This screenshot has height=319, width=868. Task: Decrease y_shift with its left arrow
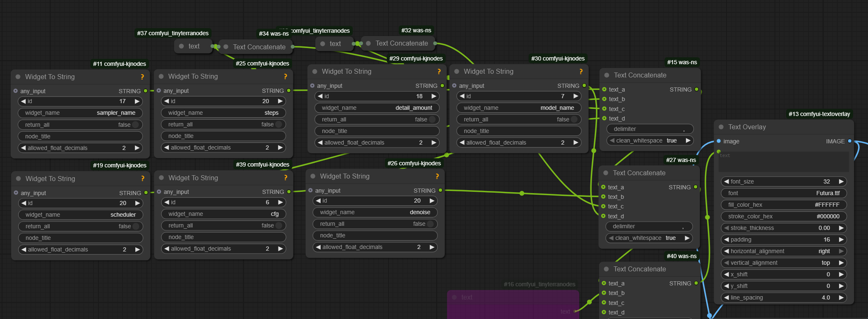727,286
